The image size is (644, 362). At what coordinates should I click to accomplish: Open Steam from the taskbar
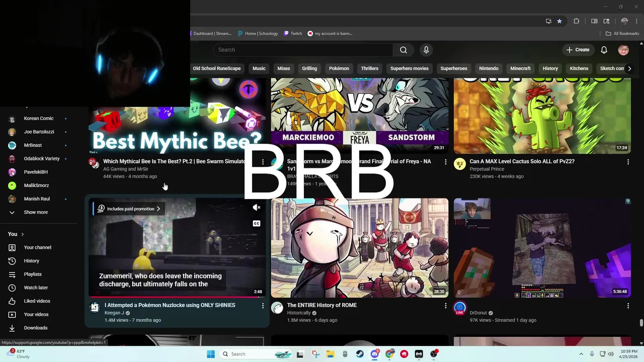(x=360, y=354)
